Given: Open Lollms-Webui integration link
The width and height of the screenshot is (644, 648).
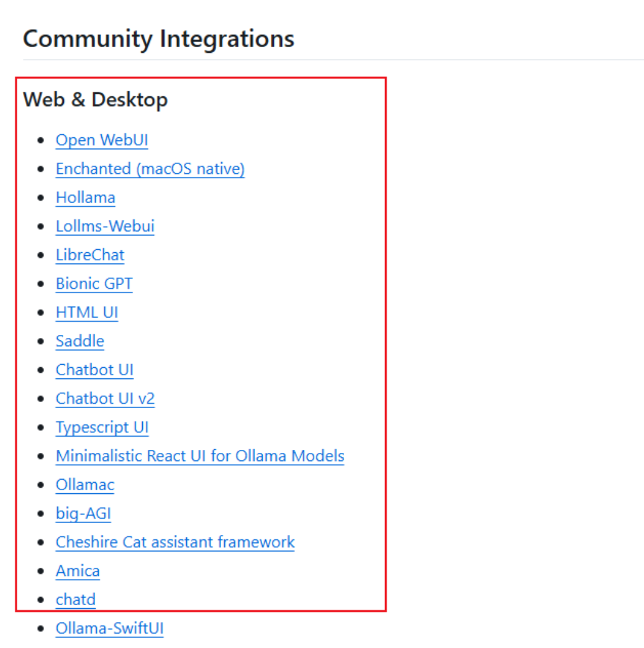Looking at the screenshot, I should click(x=105, y=226).
